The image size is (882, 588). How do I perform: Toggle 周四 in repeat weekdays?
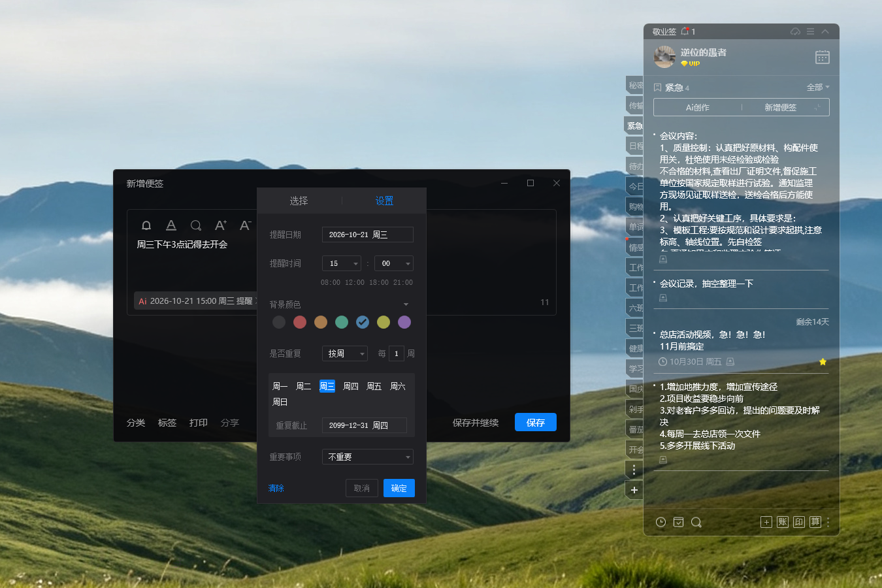[x=351, y=386]
